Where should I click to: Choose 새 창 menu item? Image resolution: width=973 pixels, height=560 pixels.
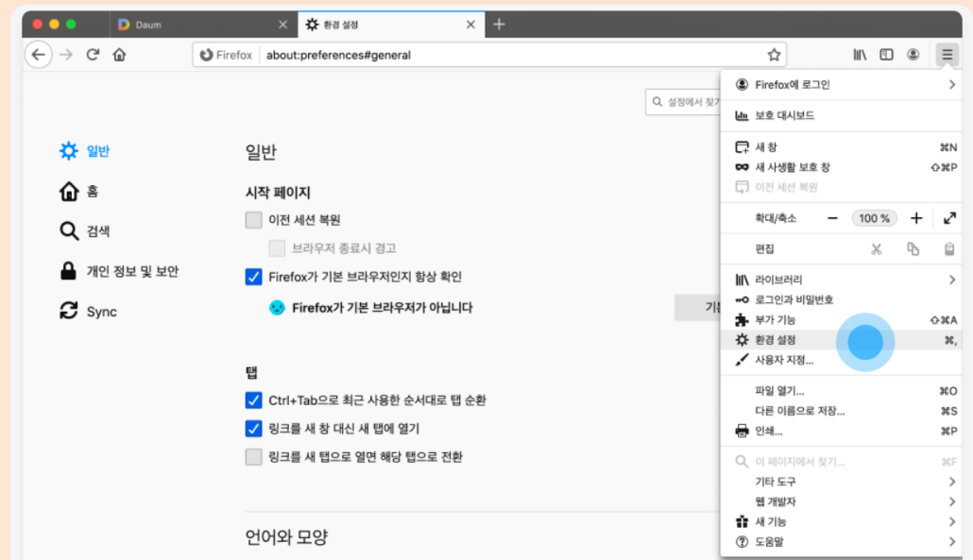(841, 147)
